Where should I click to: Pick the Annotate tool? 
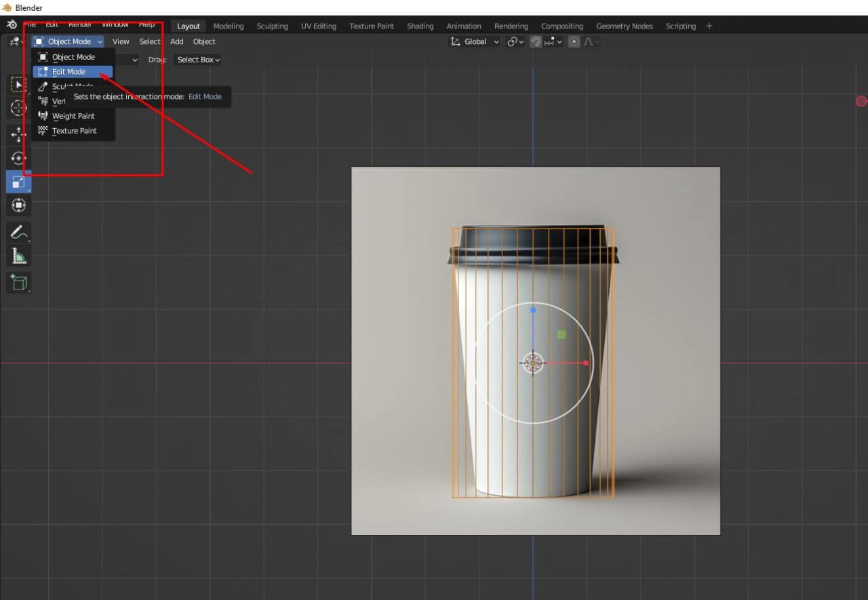(x=18, y=232)
